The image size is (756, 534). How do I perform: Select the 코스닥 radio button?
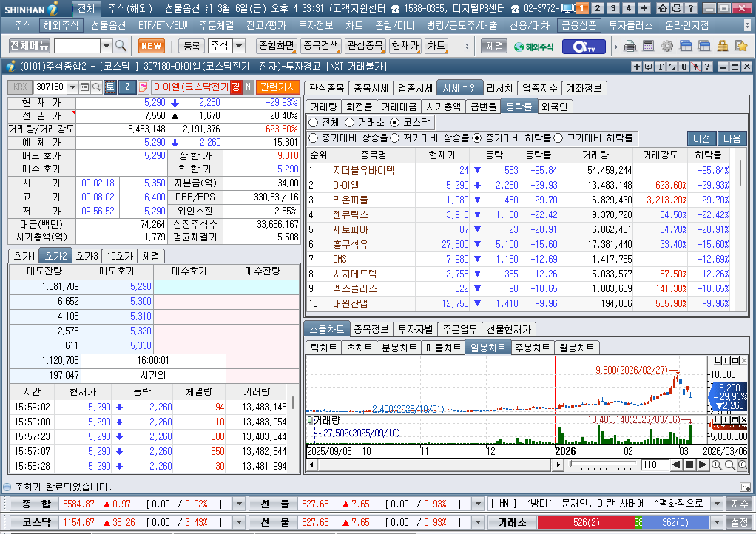pyautogui.click(x=395, y=123)
